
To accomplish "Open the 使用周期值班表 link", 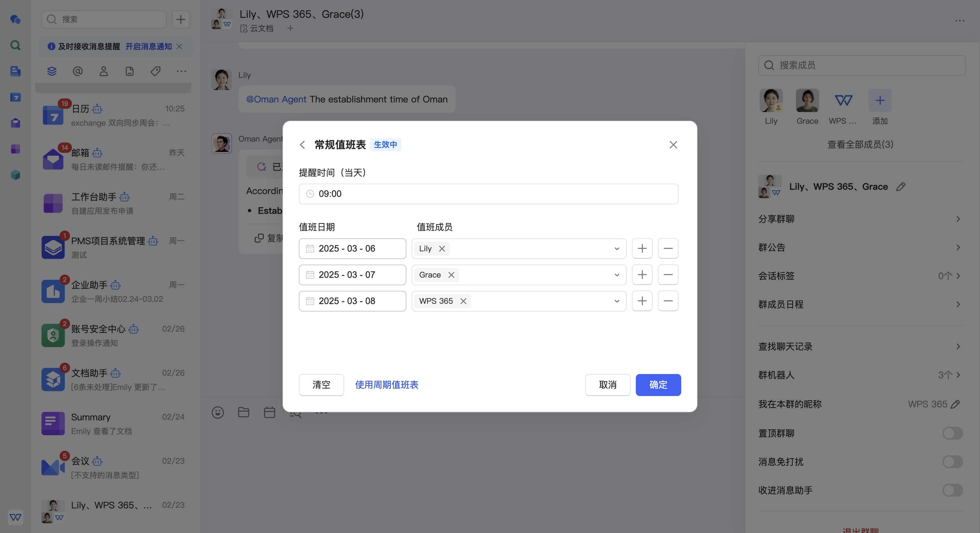I will click(387, 385).
